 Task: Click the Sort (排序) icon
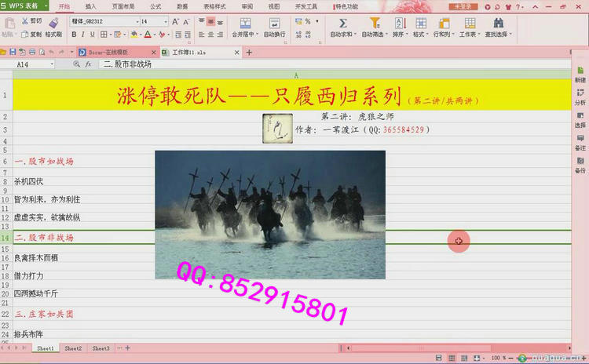click(399, 24)
